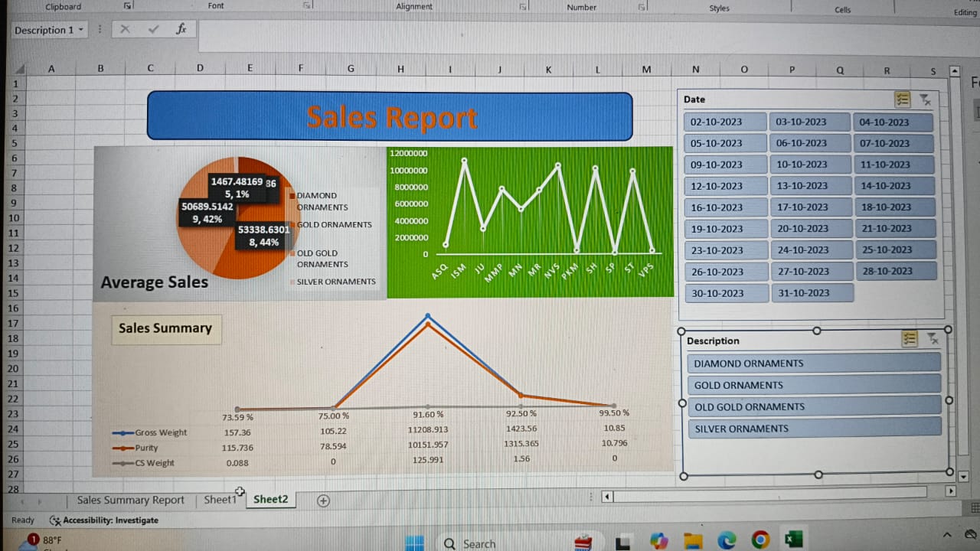Screen dimensions: 980x551
Task: Add a new sheet with the plus icon
Action: pyautogui.click(x=323, y=500)
